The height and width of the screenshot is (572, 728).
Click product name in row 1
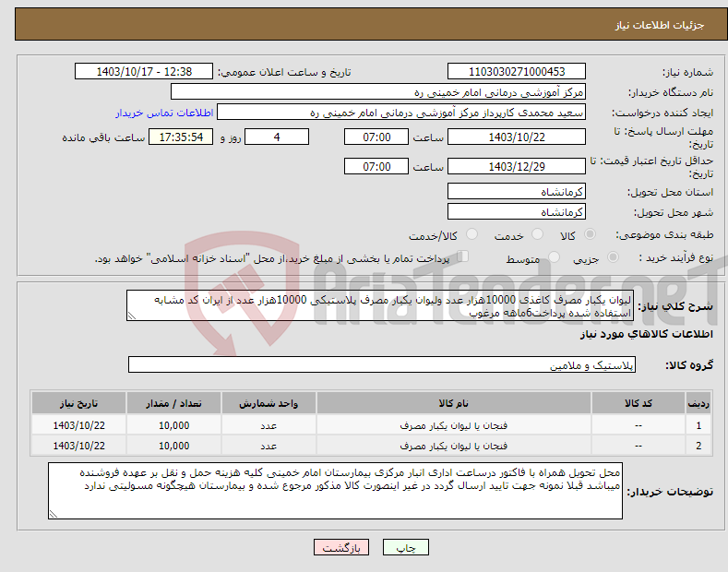[x=454, y=425]
